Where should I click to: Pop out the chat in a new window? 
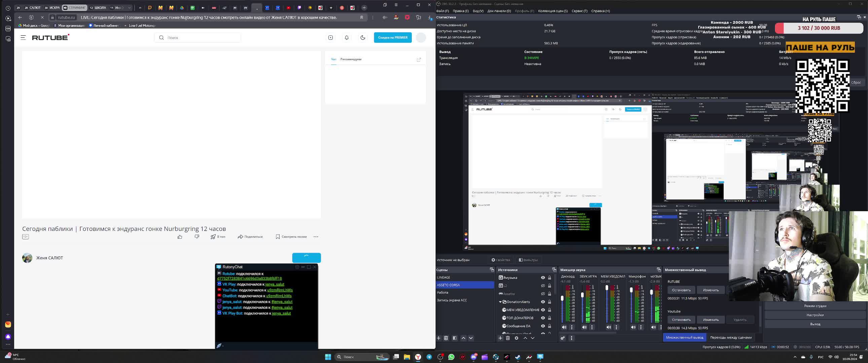[x=419, y=59]
